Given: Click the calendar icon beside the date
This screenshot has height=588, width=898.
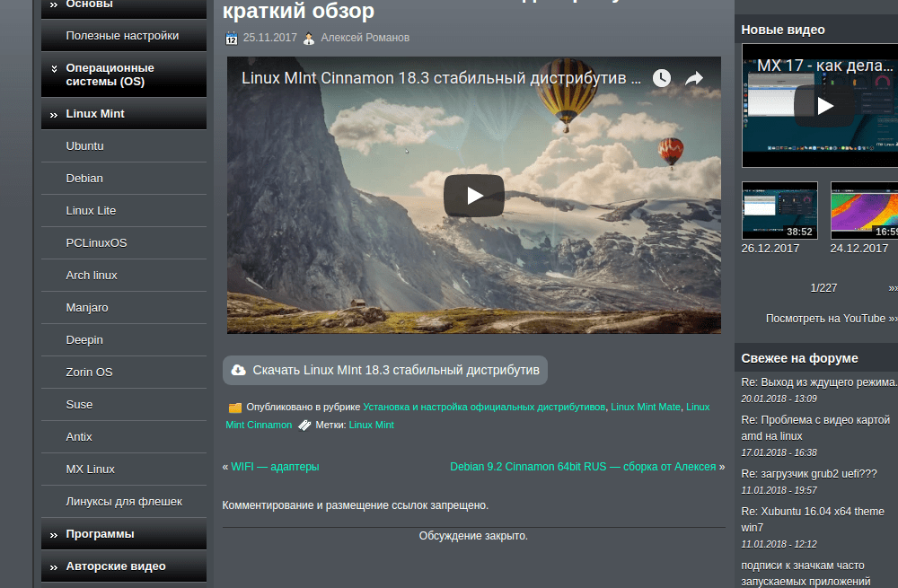Looking at the screenshot, I should tap(231, 39).
